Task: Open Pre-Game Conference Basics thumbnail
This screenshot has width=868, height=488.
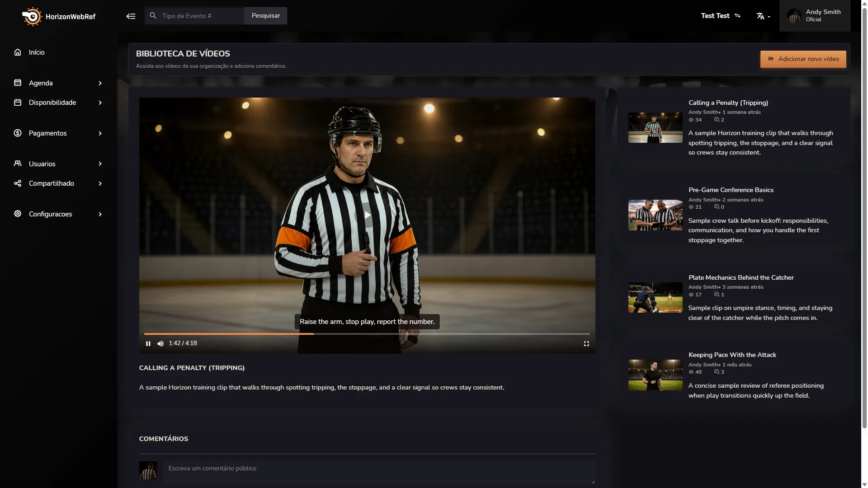Action: 655,215
